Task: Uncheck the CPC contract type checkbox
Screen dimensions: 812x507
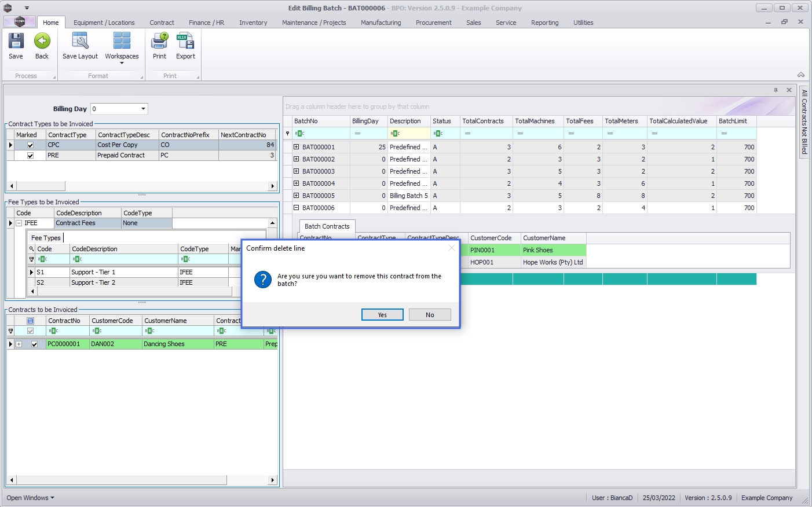Action: pyautogui.click(x=31, y=145)
